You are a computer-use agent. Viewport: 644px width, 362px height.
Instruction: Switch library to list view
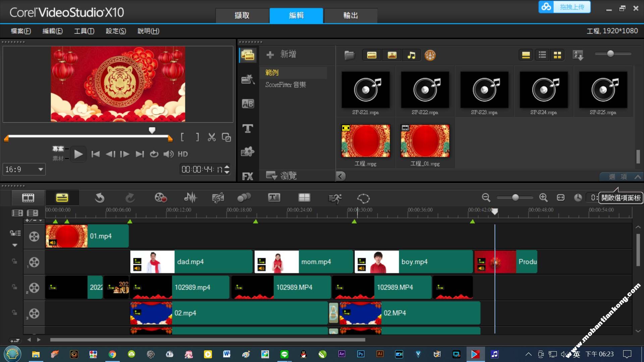tap(542, 55)
